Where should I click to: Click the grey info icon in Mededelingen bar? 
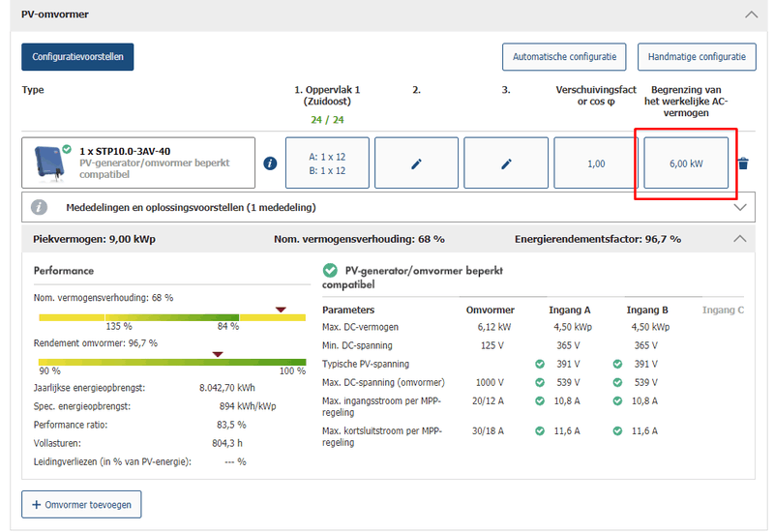pyautogui.click(x=40, y=207)
